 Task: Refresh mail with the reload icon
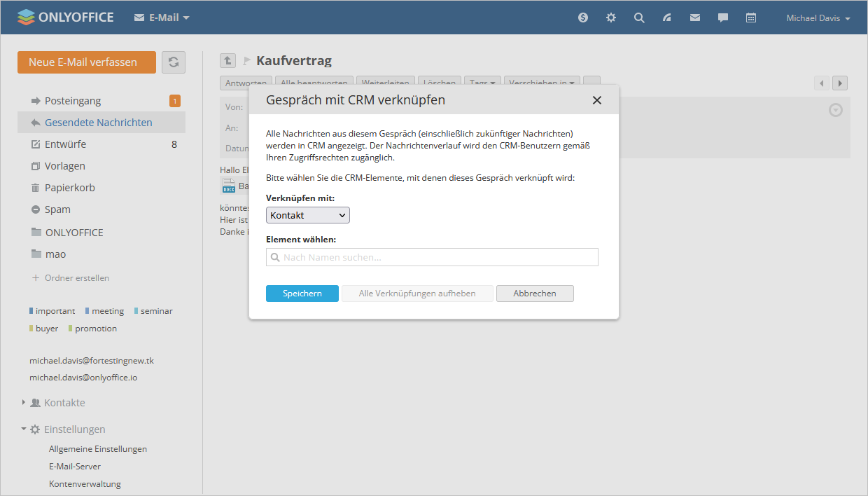[174, 62]
